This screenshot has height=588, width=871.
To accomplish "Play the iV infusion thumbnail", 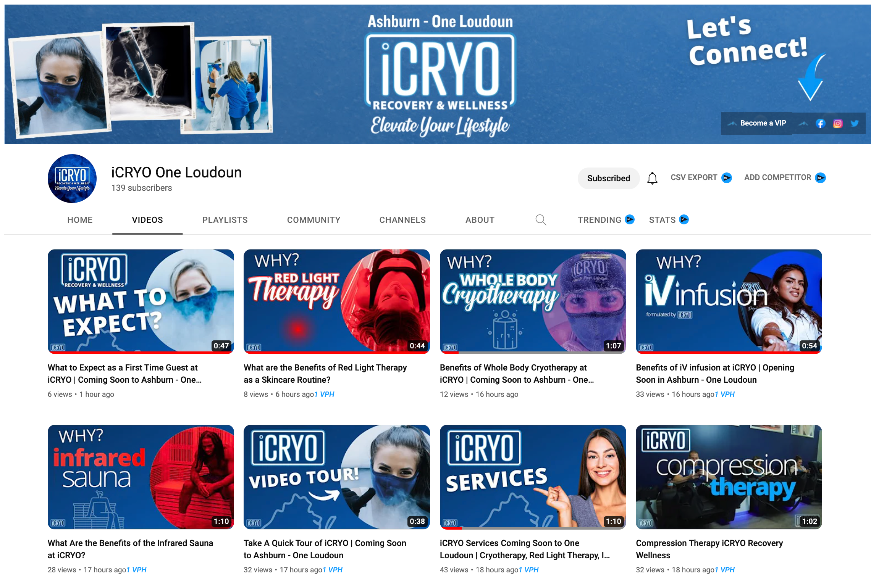I will pos(729,301).
